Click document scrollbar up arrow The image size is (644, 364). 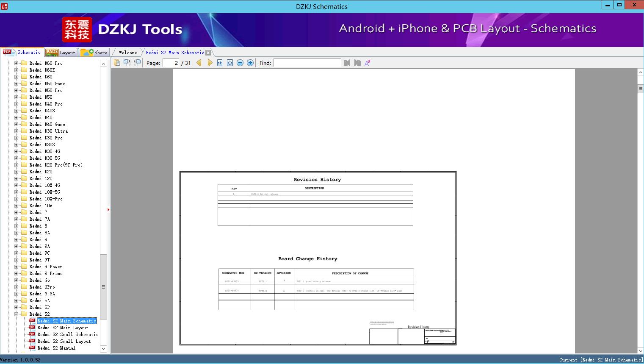[641, 72]
